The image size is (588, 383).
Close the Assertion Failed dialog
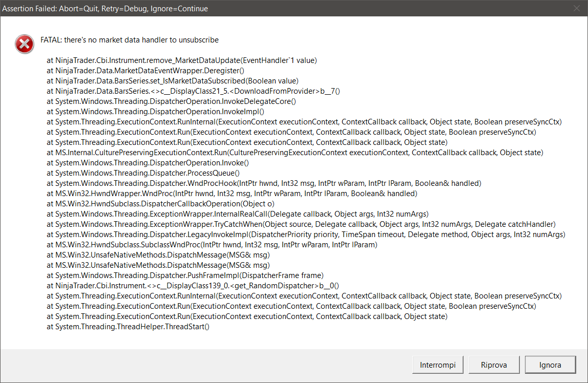click(x=576, y=9)
